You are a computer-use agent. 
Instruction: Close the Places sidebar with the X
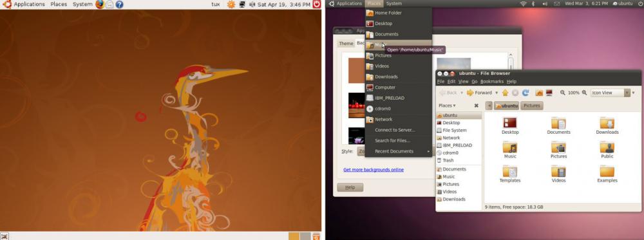coord(477,106)
